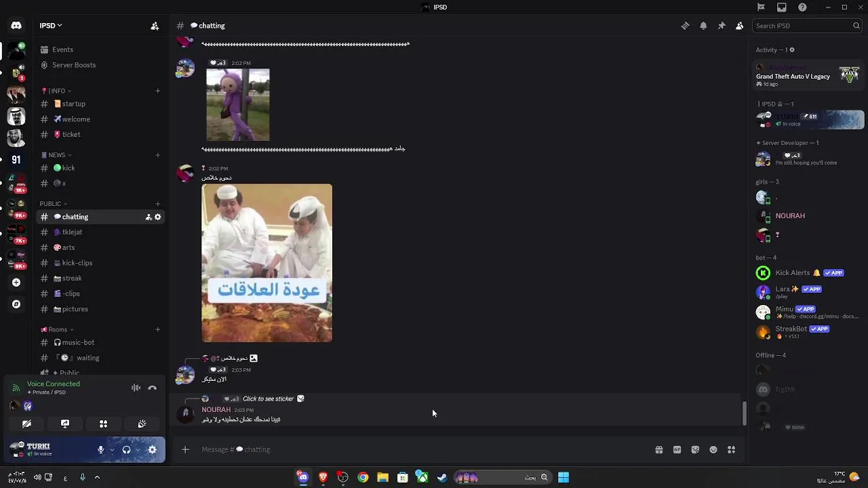Toggle noise suppression icon

[136, 388]
